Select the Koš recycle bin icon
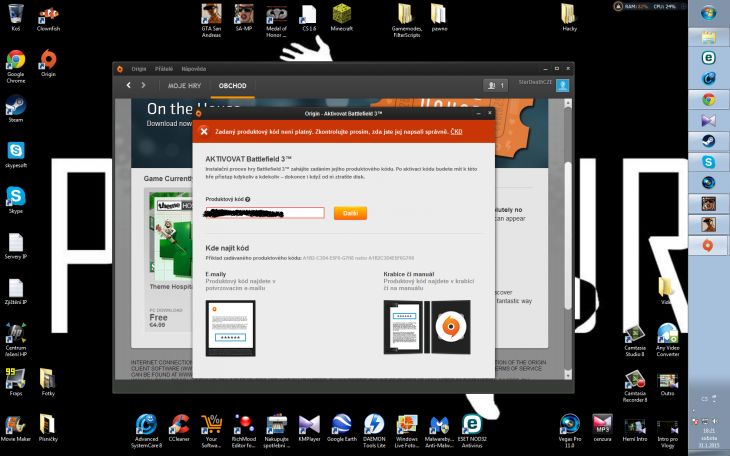 [16, 17]
